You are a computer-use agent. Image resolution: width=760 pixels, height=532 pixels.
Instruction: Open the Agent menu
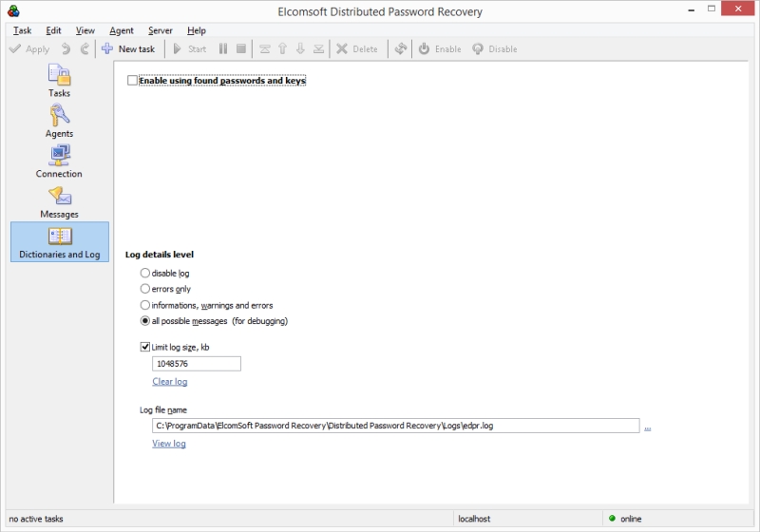tap(122, 30)
